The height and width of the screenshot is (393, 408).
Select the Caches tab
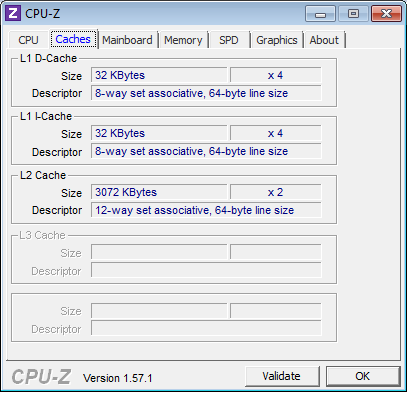click(x=73, y=39)
